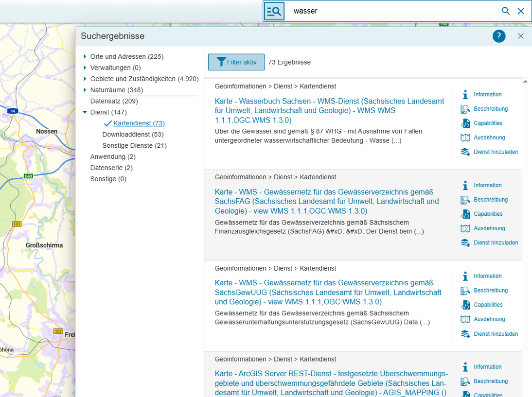Select Anwendung (2) filter
This screenshot has width=532, height=397.
pyautogui.click(x=113, y=156)
